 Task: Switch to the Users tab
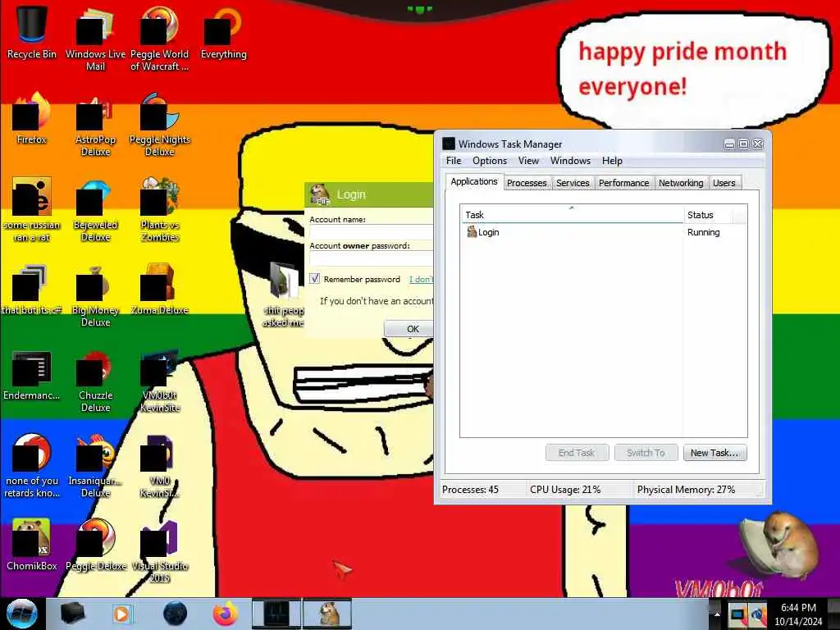point(724,183)
